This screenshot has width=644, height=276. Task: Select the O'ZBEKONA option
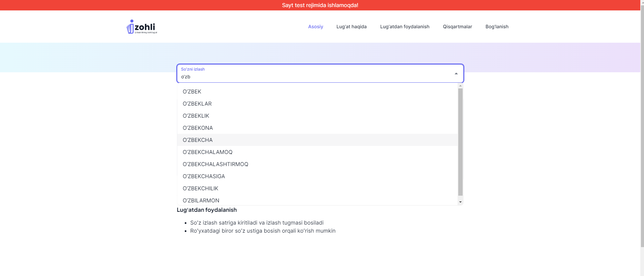pos(198,128)
